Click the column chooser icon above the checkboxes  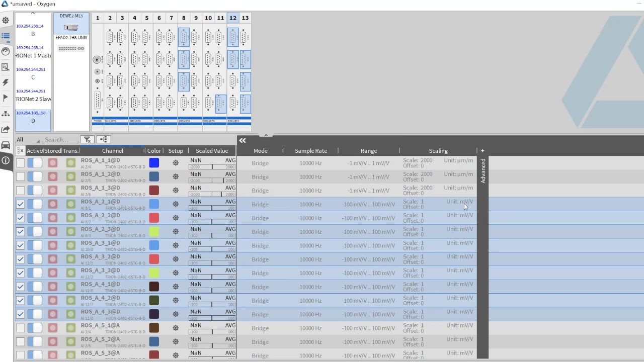pos(20,151)
